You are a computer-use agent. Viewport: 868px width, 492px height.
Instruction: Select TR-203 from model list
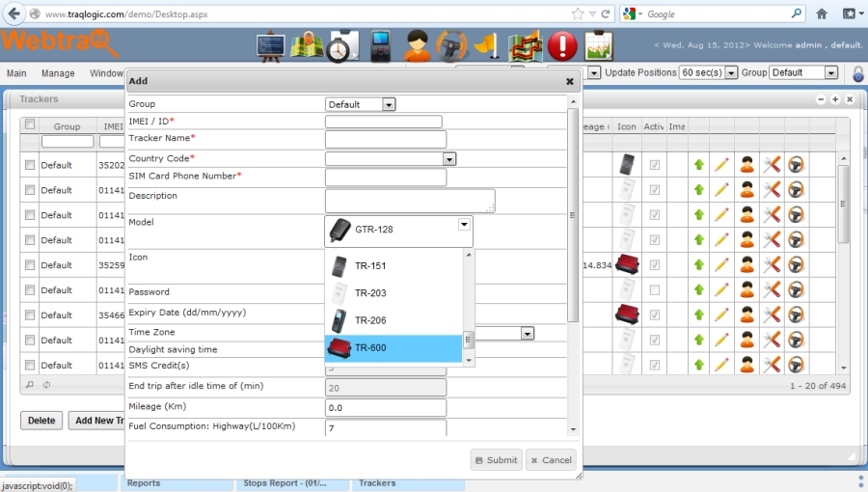(x=393, y=292)
